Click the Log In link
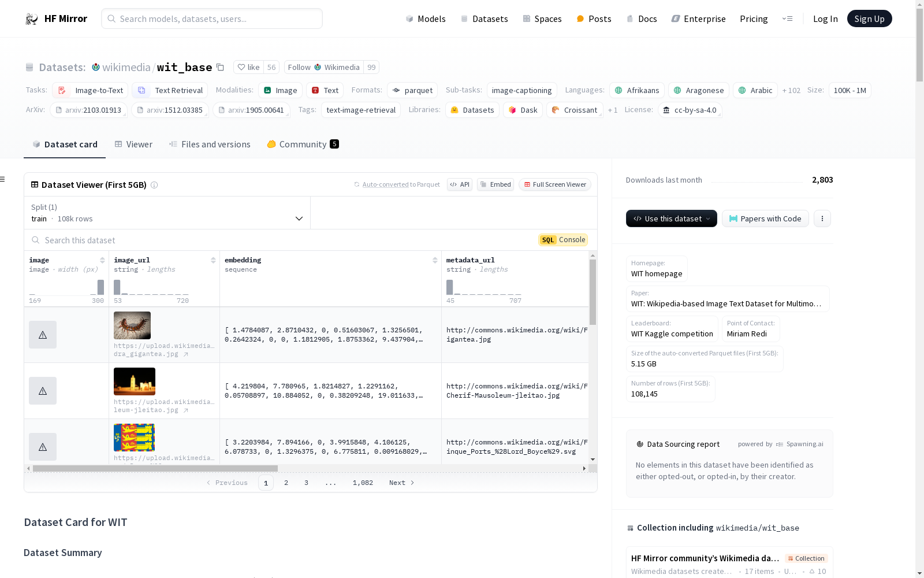 [x=825, y=19]
